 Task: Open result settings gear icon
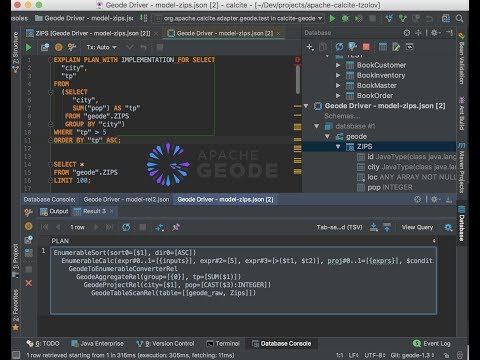pyautogui.click(x=448, y=227)
